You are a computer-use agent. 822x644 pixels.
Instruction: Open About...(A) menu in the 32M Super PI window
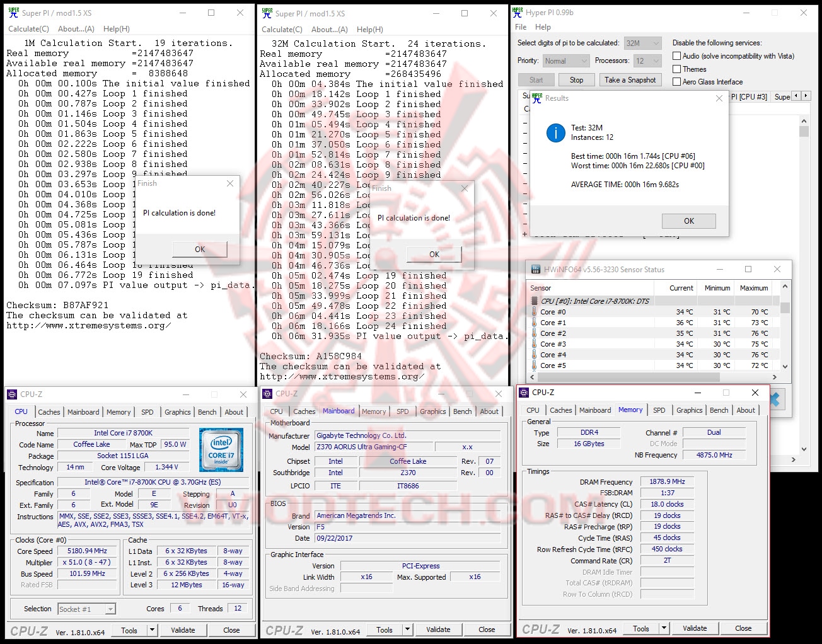pos(330,30)
